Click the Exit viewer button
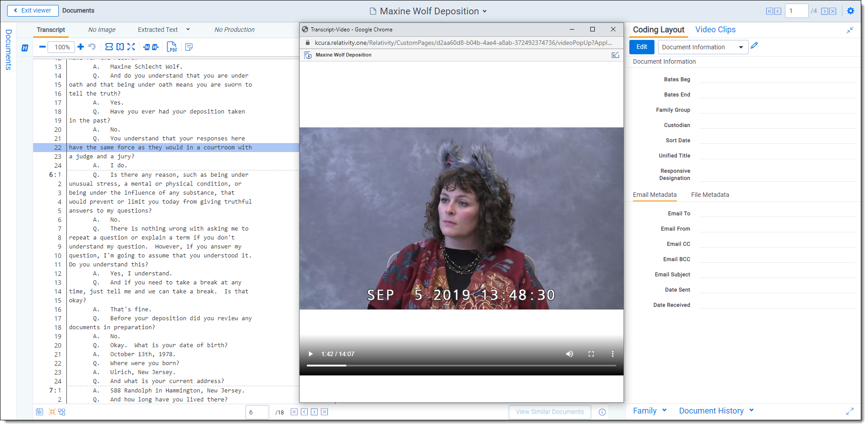This screenshot has width=868, height=427. coord(33,11)
